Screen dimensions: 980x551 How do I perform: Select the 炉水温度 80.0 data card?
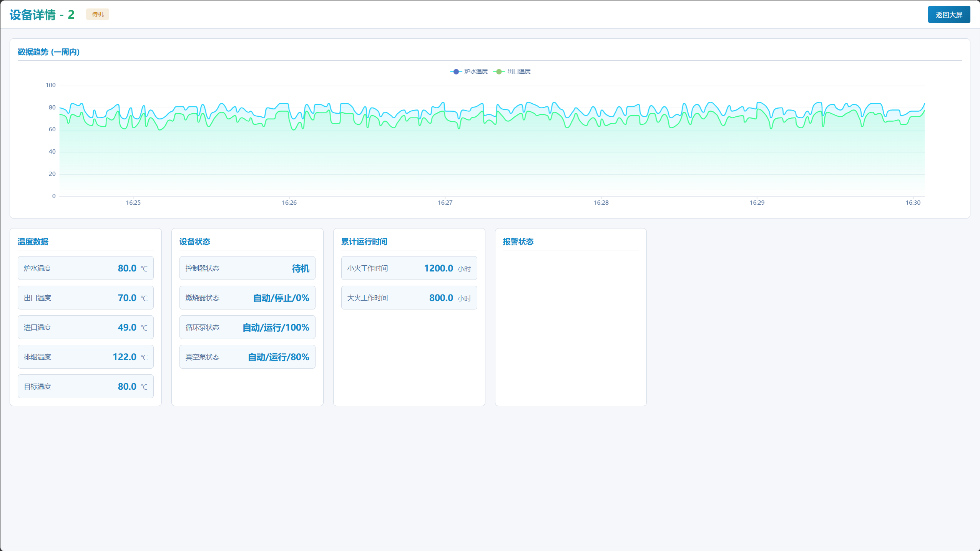click(x=85, y=268)
